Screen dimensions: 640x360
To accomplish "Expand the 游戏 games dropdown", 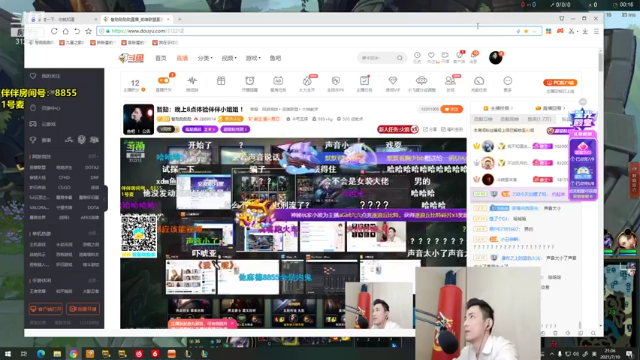I will pyautogui.click(x=253, y=58).
